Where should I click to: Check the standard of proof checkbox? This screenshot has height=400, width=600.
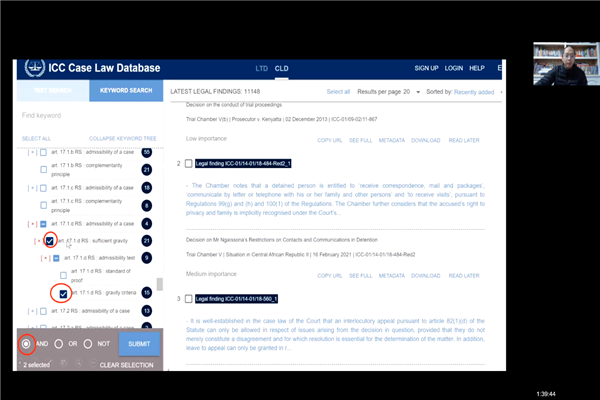(63, 274)
